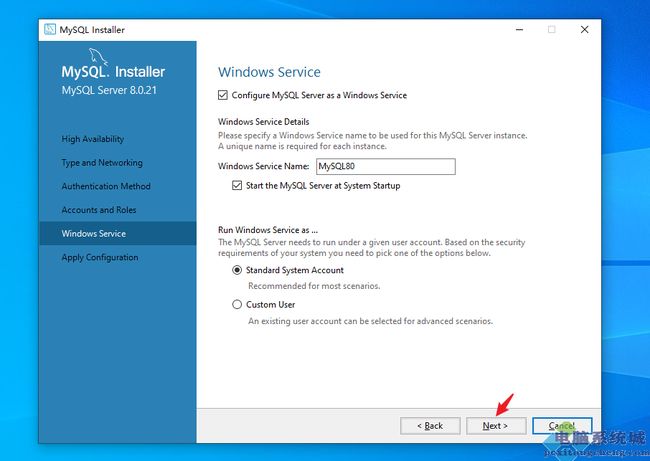Open the Apply Configuration step
The image size is (650, 461).
tap(100, 257)
